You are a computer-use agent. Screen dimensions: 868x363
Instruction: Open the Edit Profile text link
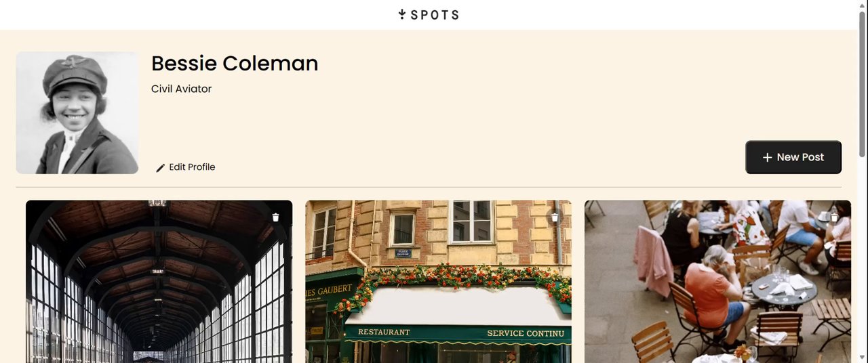pos(192,167)
